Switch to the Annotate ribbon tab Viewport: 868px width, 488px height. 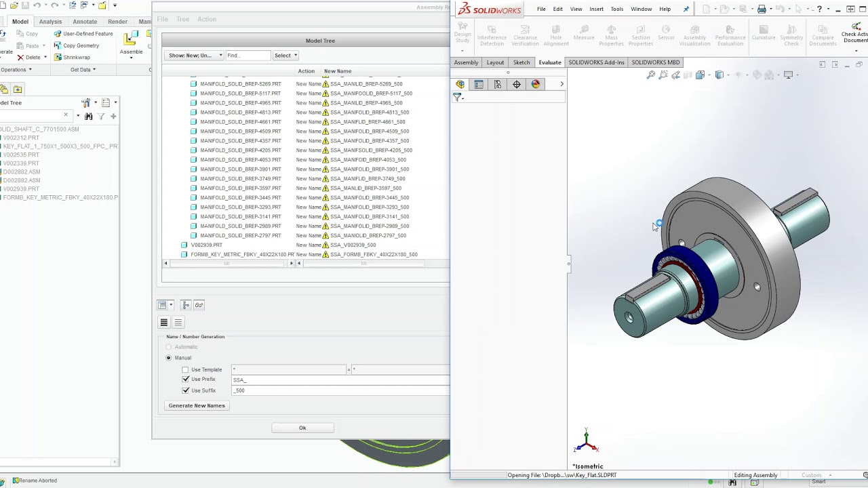pos(85,22)
